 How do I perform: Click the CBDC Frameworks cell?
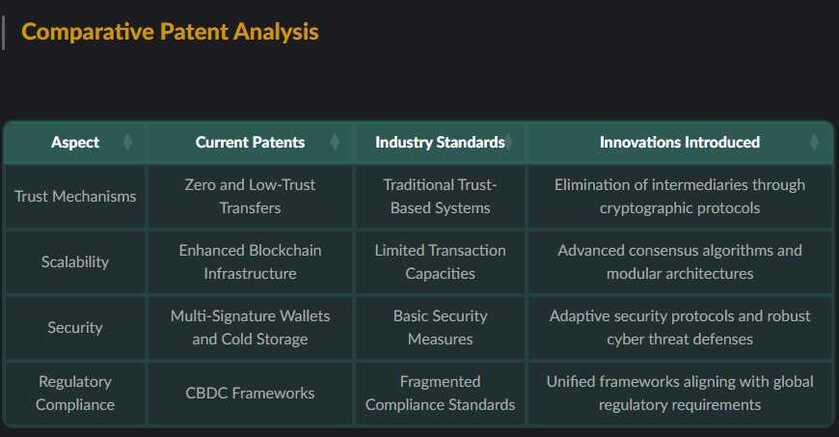click(250, 393)
